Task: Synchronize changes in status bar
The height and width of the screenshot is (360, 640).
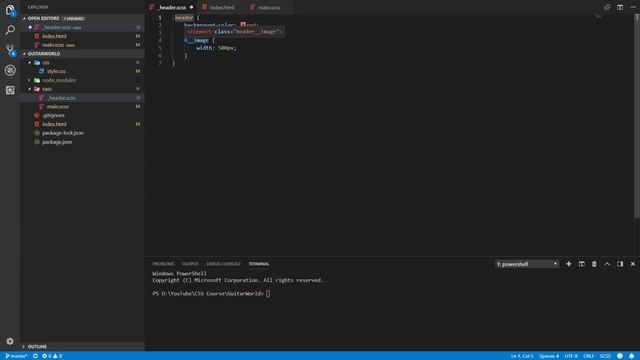Action: (36, 356)
